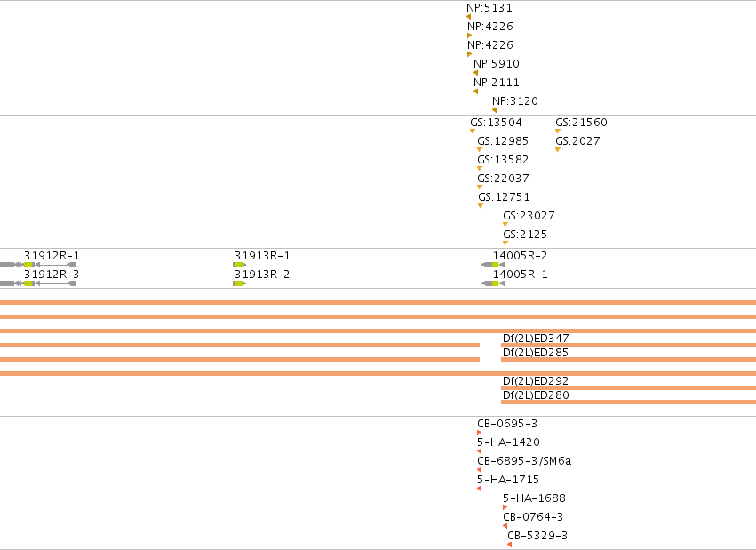Open the gene glyph under 31913R-2

coord(239,283)
